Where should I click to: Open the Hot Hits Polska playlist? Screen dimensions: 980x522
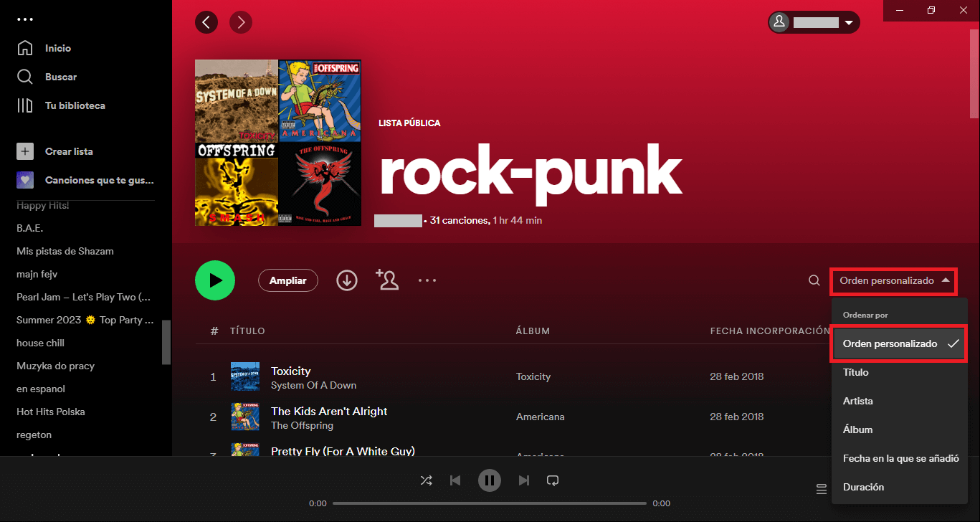click(x=51, y=412)
